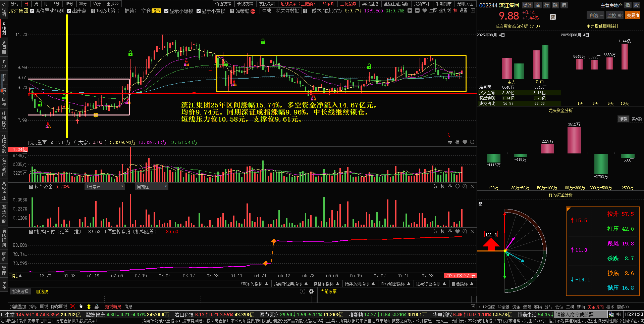Click 板块选择 button
This screenshot has width=644, height=324.
(20, 291)
